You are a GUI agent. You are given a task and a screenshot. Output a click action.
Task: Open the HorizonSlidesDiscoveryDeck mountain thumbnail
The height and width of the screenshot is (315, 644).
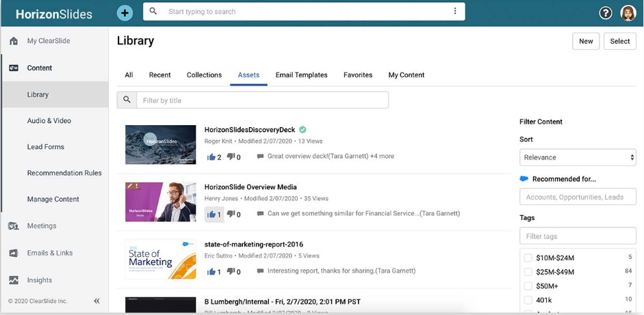[x=161, y=145]
